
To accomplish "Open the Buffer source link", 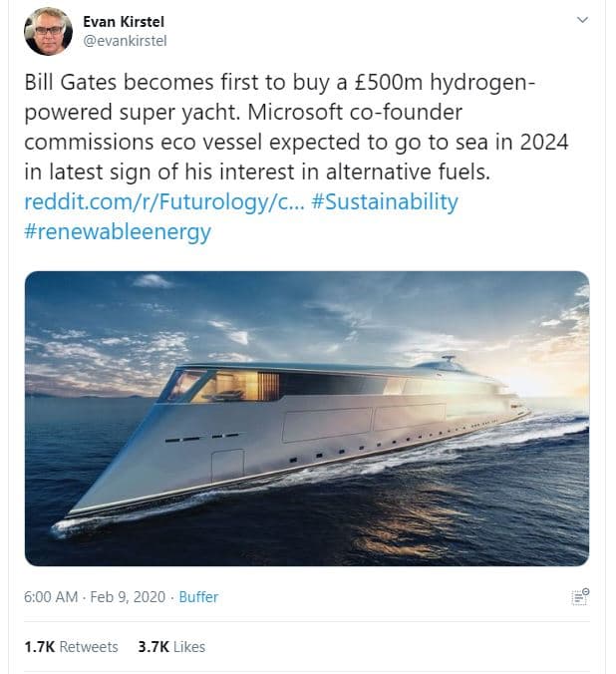I will click(x=198, y=597).
